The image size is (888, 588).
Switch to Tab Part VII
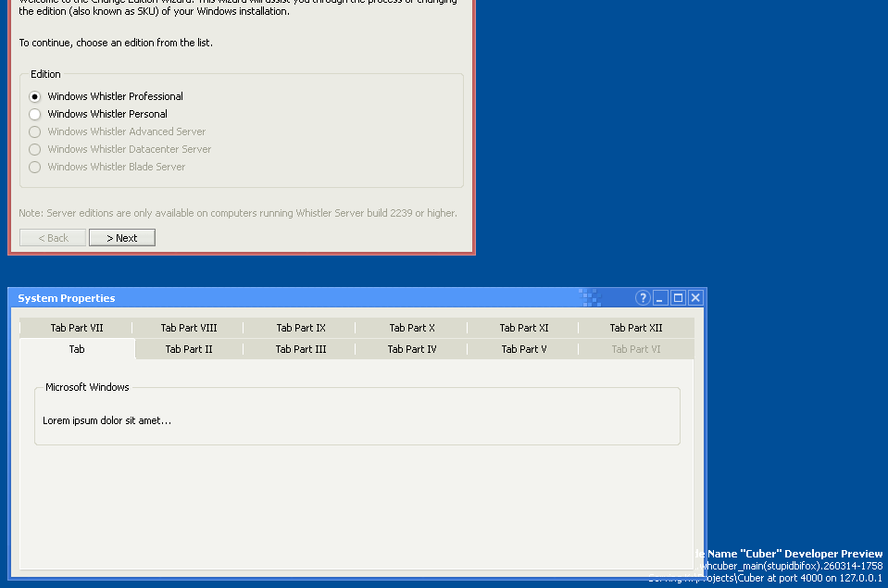click(x=77, y=328)
